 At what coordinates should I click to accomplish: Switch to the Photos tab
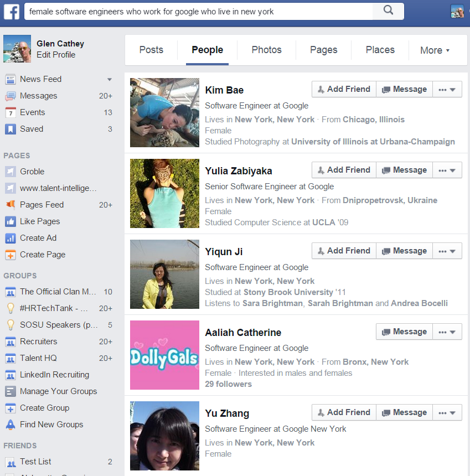pos(267,50)
